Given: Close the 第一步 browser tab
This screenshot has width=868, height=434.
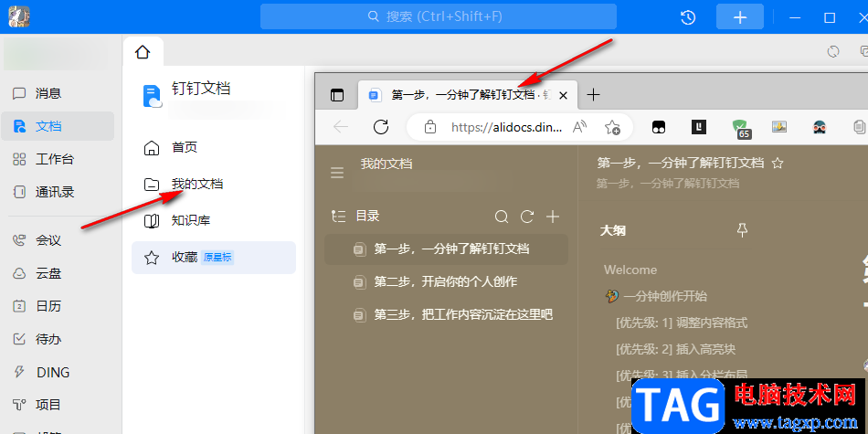Looking at the screenshot, I should [x=564, y=95].
